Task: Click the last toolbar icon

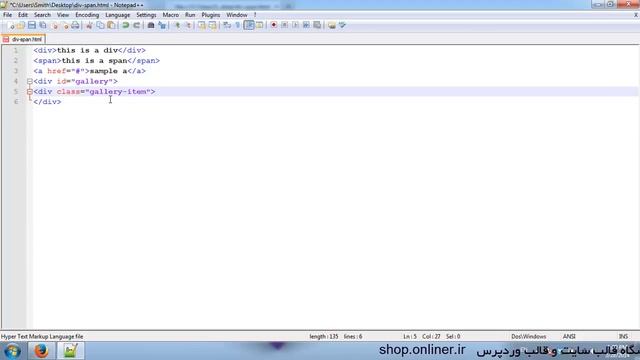Action: [x=342, y=25]
